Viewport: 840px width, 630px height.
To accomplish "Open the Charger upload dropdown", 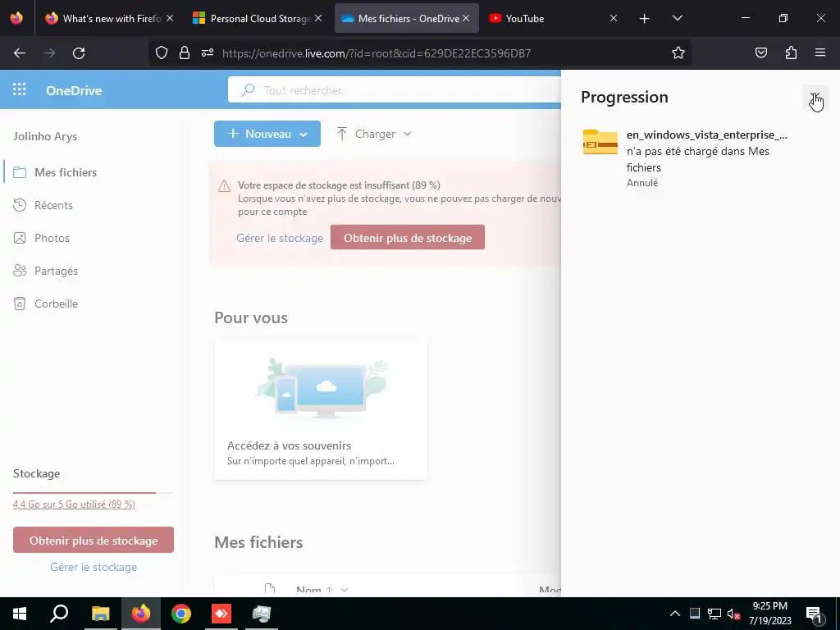I will click(x=374, y=134).
